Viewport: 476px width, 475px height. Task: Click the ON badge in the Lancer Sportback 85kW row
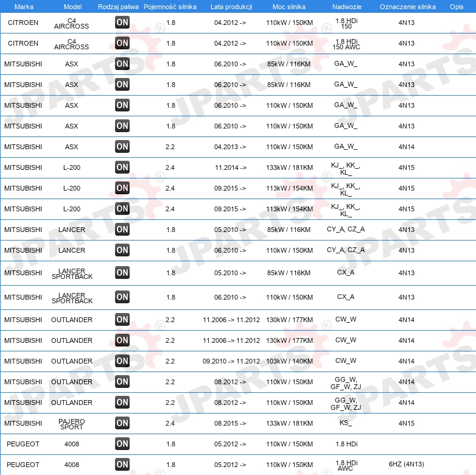(122, 273)
